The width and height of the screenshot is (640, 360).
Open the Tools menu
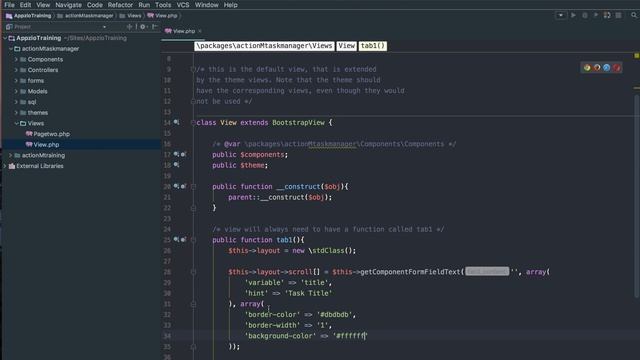163,5
